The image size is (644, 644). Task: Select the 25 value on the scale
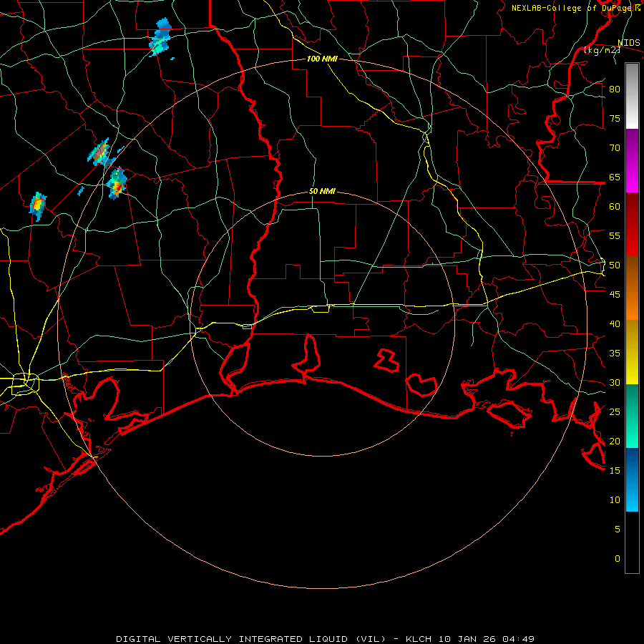pos(615,412)
